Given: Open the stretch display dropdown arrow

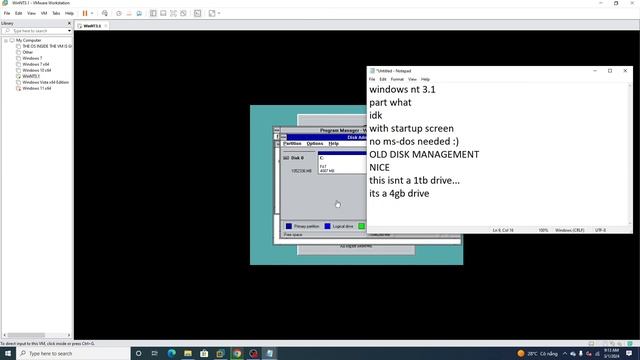Looking at the screenshot, I should pyautogui.click(x=219, y=13).
